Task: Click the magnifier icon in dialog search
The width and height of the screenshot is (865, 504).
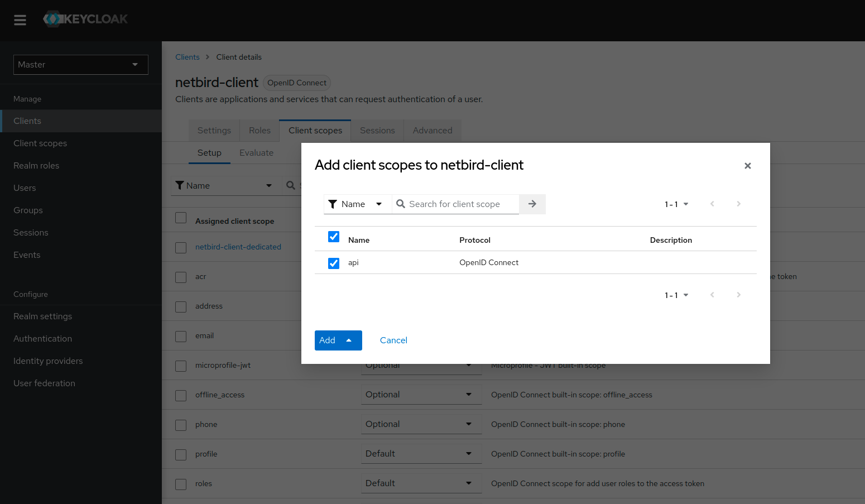Action: [401, 204]
